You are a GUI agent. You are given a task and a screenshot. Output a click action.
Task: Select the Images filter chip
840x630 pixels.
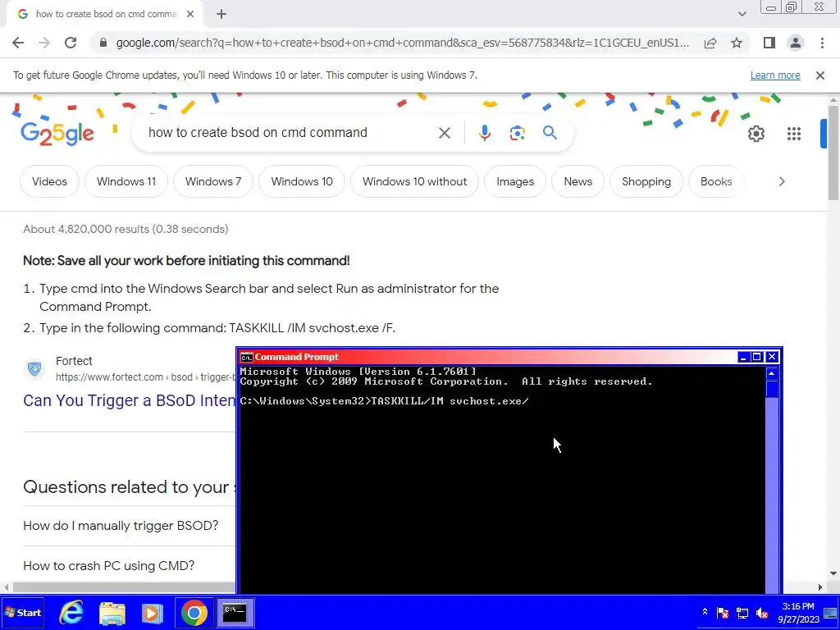pos(515,181)
